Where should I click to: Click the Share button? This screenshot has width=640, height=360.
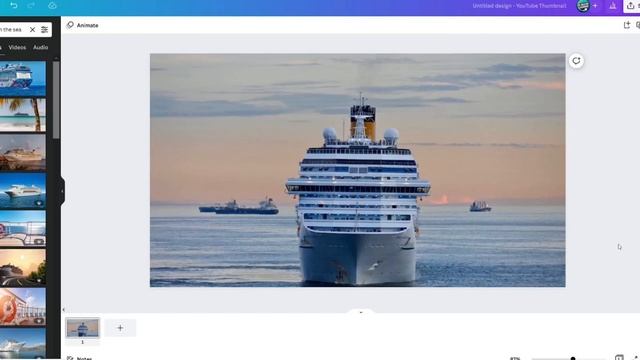632,6
